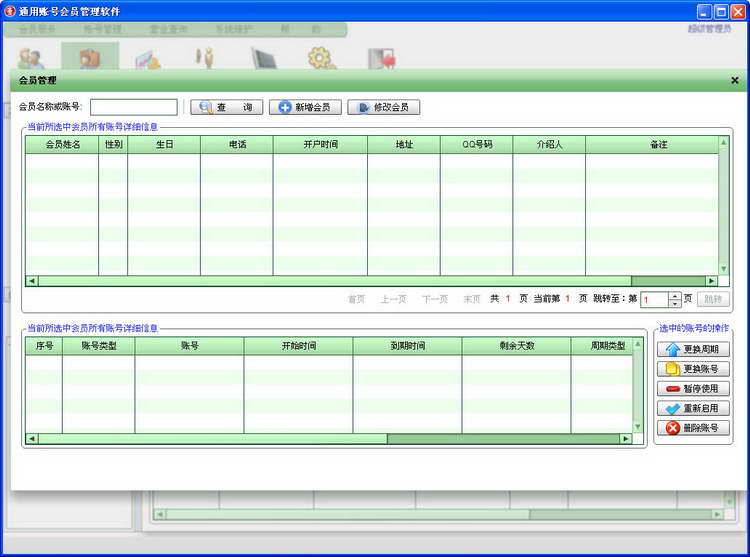
Task: Close the 会员管理 dialog panel
Action: coord(735,80)
